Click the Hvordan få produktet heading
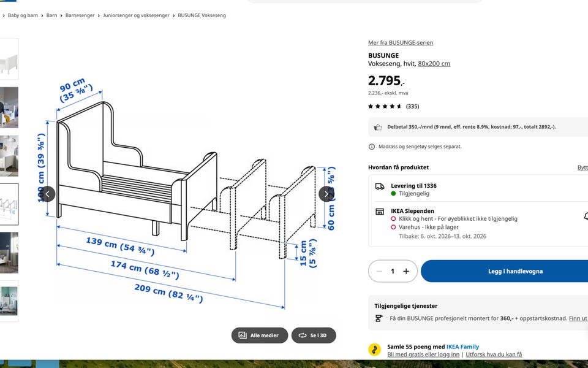Screen dimensions: 588x368 click(x=398, y=167)
